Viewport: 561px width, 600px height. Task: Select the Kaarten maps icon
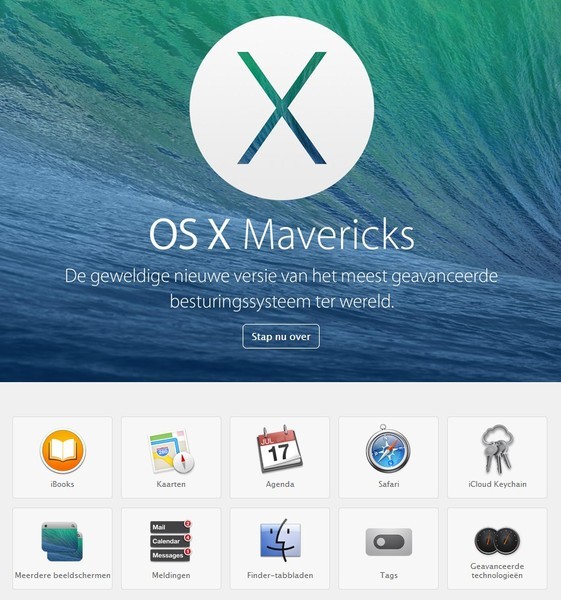click(171, 451)
